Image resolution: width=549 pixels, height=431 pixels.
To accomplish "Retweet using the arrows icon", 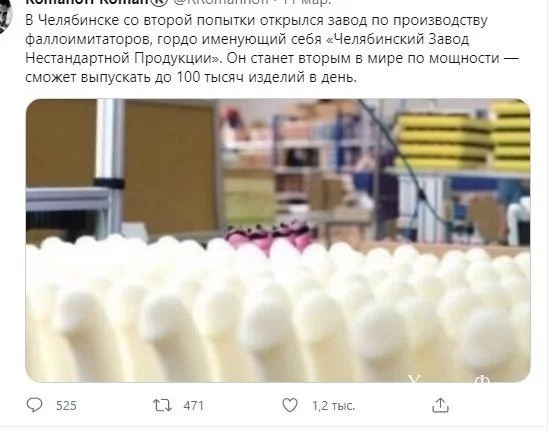I will click(162, 405).
